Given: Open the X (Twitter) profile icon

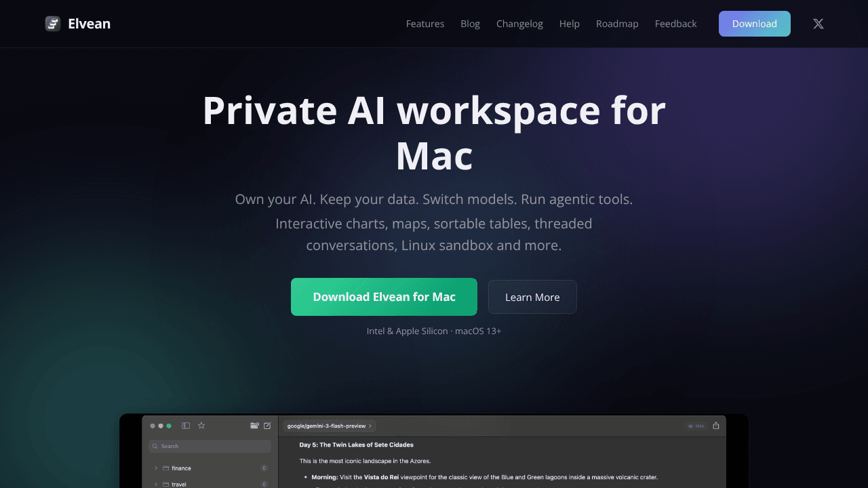Looking at the screenshot, I should click(x=818, y=24).
